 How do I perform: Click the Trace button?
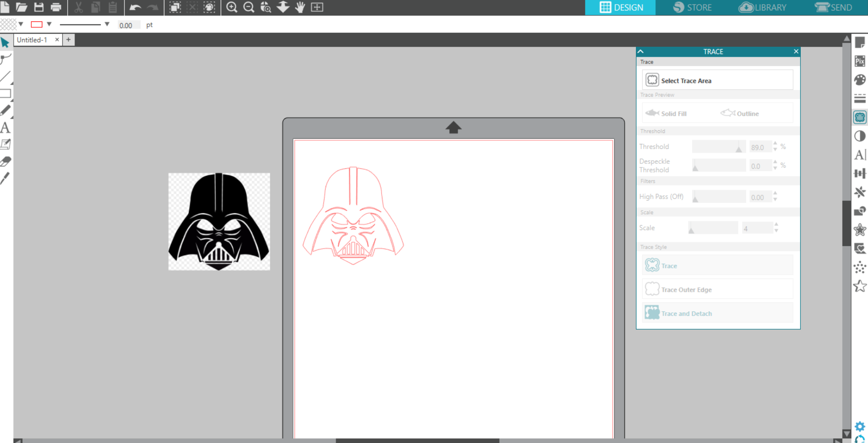point(718,266)
